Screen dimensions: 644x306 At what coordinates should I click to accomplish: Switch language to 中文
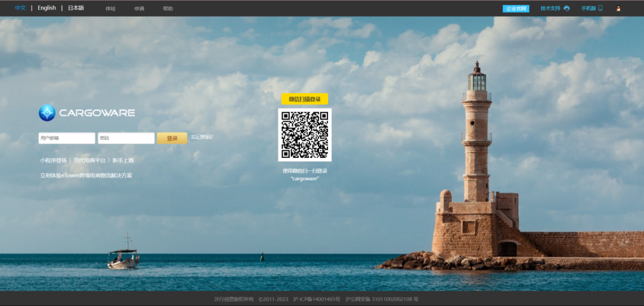20,8
